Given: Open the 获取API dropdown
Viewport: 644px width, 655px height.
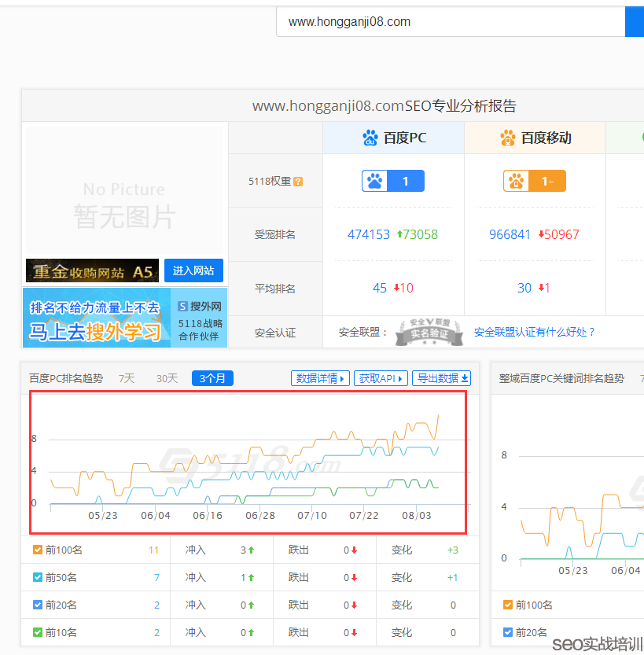Looking at the screenshot, I should pyautogui.click(x=381, y=378).
